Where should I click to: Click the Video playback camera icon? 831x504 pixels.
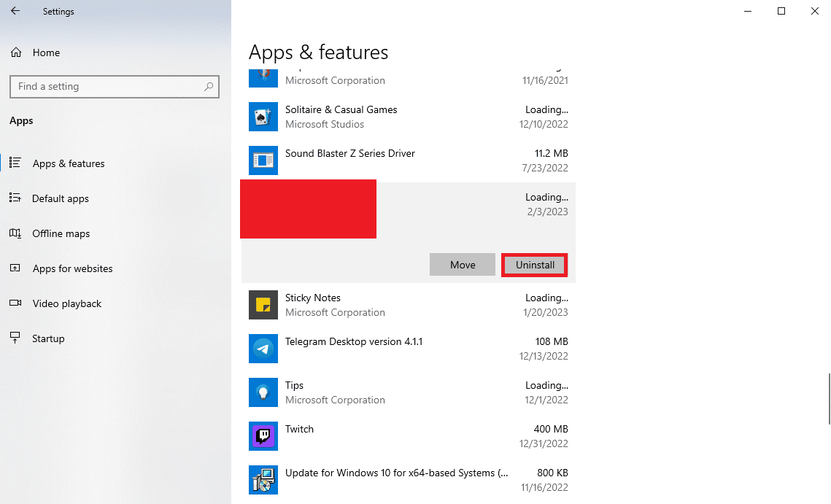pyautogui.click(x=15, y=303)
